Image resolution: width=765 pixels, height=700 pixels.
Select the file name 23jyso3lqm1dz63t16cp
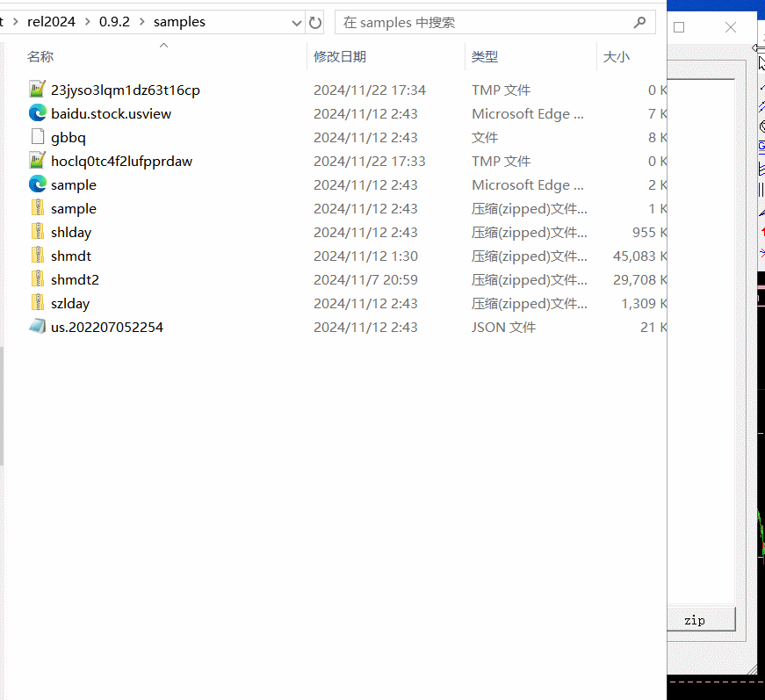(126, 90)
